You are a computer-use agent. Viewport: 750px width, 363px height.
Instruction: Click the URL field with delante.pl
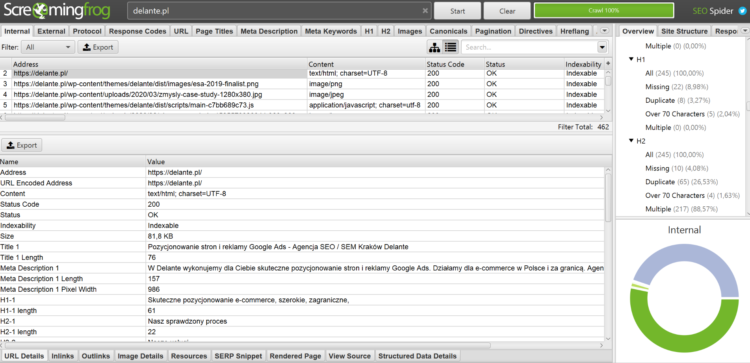tap(279, 11)
